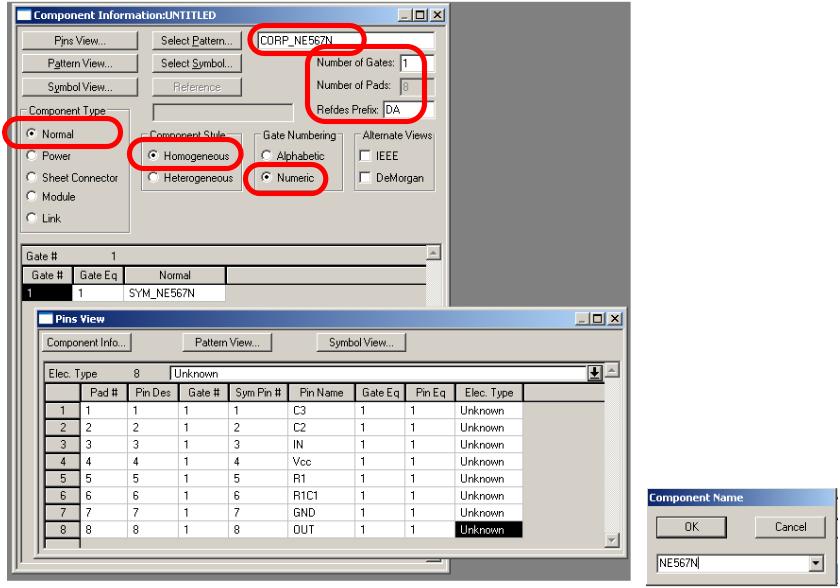Click Cancel in Component Name dialog

point(790,527)
